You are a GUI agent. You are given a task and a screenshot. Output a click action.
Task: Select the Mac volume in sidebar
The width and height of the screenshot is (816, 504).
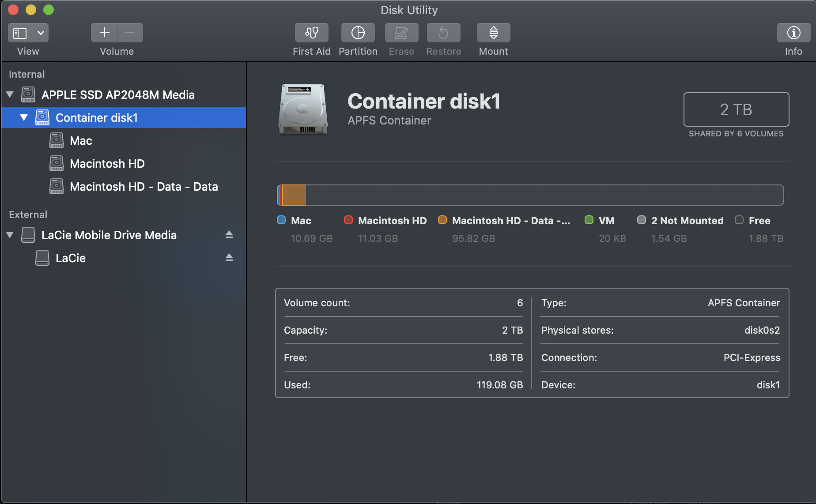(81, 141)
